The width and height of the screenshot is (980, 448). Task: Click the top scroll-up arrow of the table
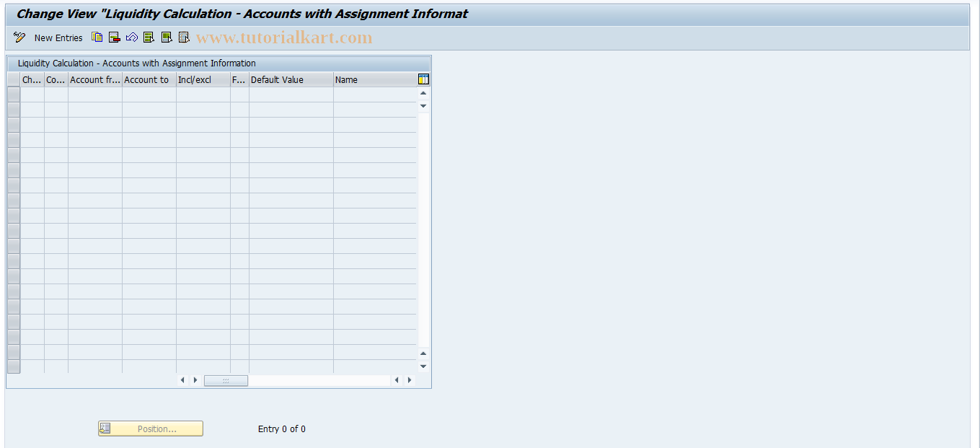tap(423, 93)
